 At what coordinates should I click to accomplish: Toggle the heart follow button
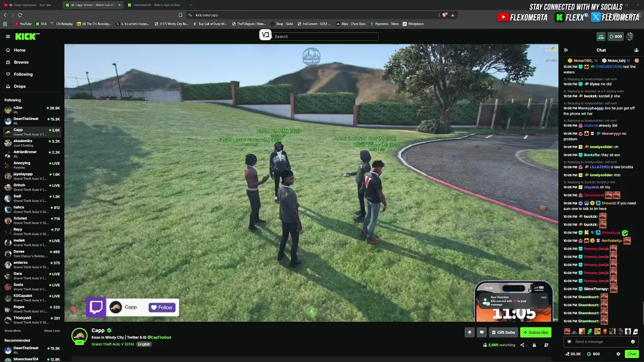481,332
